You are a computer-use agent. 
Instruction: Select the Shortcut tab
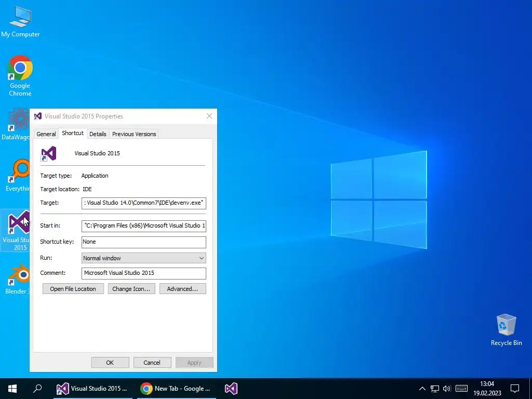pyautogui.click(x=73, y=133)
